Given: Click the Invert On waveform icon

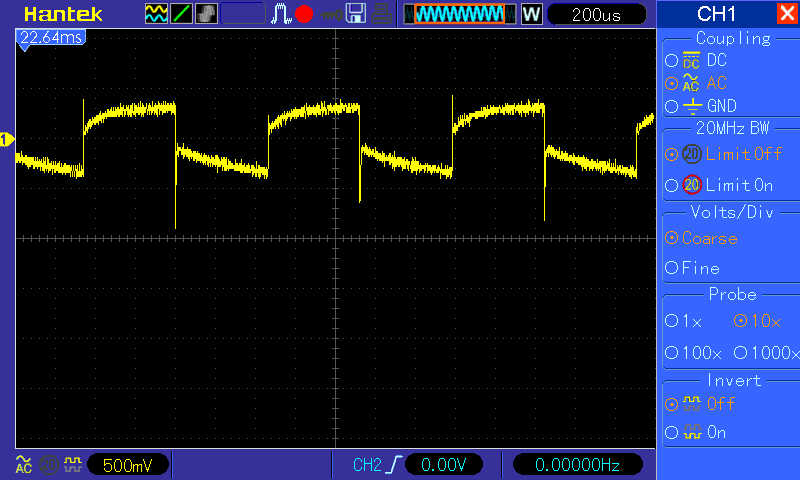Looking at the screenshot, I should click(692, 432).
